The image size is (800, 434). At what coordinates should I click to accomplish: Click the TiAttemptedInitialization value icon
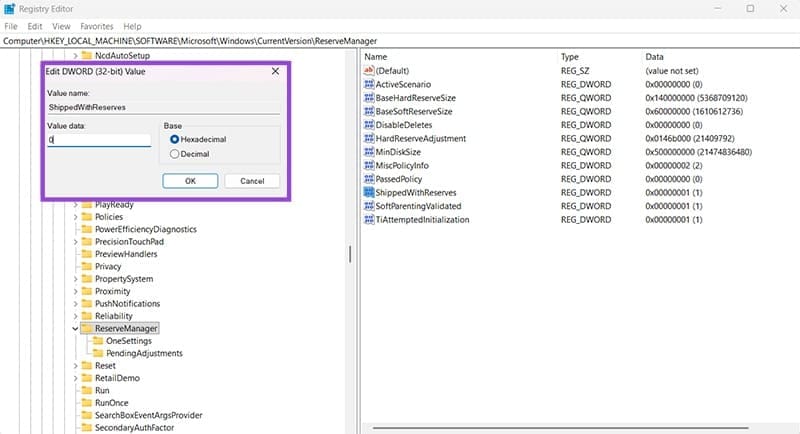click(368, 219)
